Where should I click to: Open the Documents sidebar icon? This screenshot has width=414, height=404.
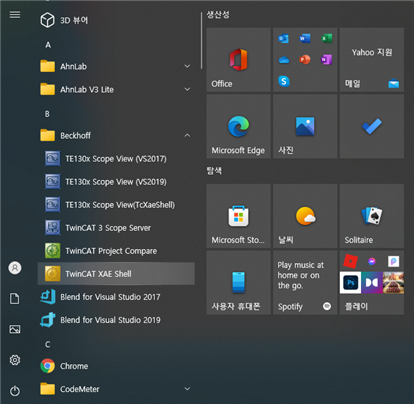pos(15,299)
